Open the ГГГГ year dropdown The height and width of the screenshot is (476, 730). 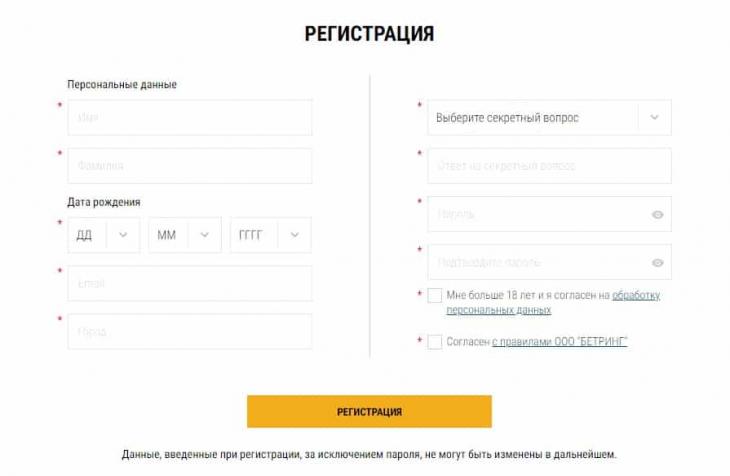point(270,235)
